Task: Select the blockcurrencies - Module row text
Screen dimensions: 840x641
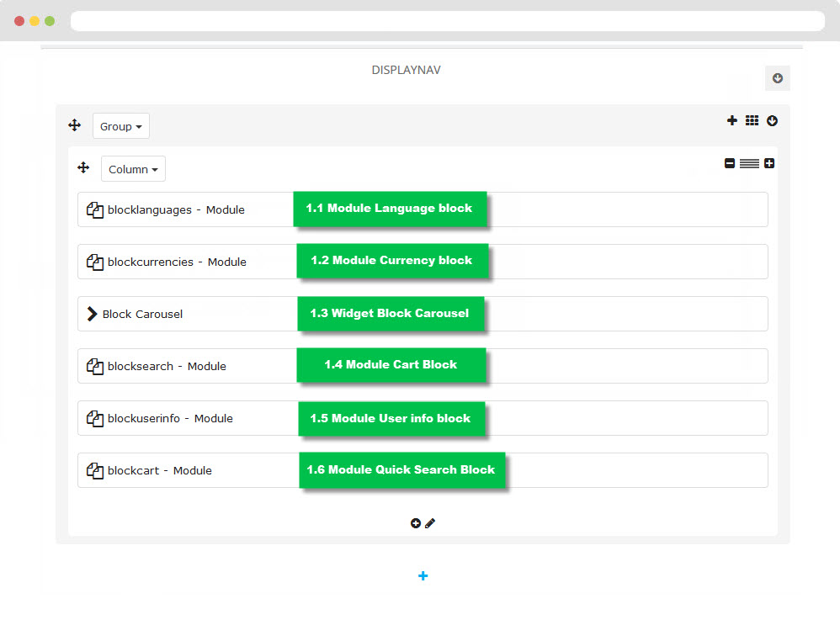Action: click(177, 262)
